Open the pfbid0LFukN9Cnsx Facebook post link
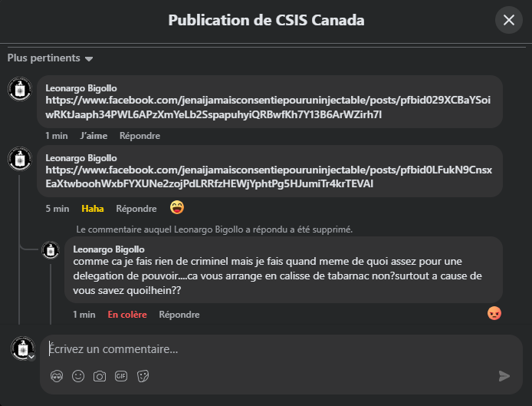 pyautogui.click(x=269, y=177)
